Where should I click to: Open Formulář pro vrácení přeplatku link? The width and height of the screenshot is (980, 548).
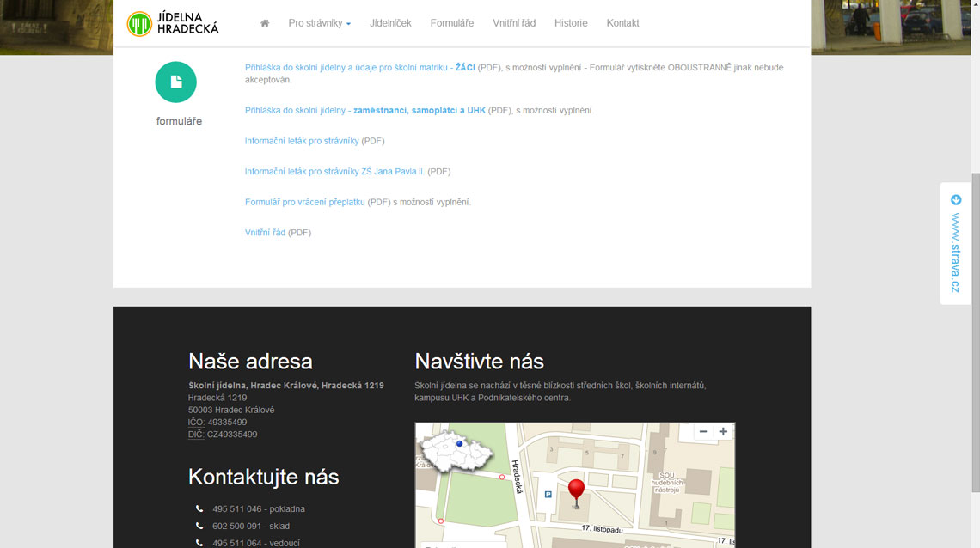click(305, 202)
